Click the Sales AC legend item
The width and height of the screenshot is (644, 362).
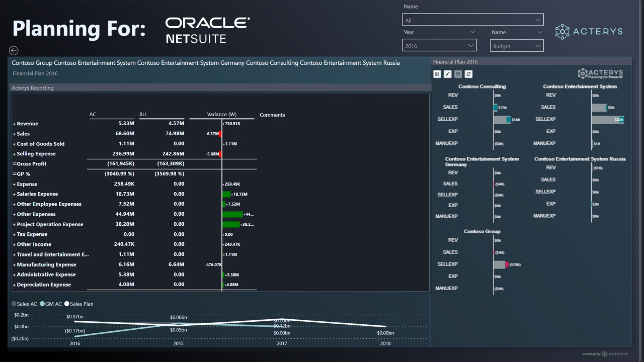(24, 304)
